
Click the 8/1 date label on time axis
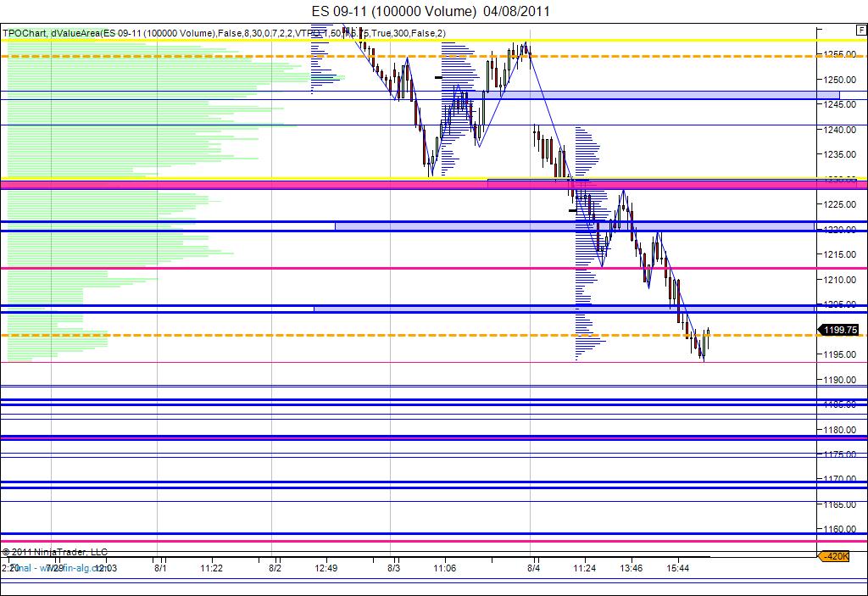click(160, 568)
